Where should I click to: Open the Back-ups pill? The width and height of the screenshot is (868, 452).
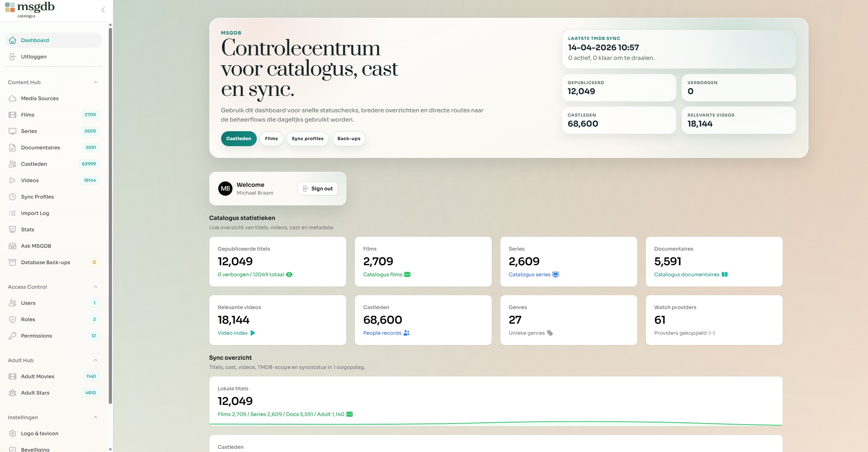coord(348,139)
